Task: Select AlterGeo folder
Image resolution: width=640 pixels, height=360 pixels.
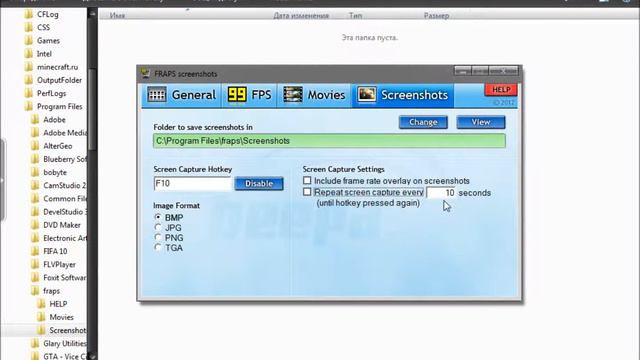Action: (x=58, y=146)
